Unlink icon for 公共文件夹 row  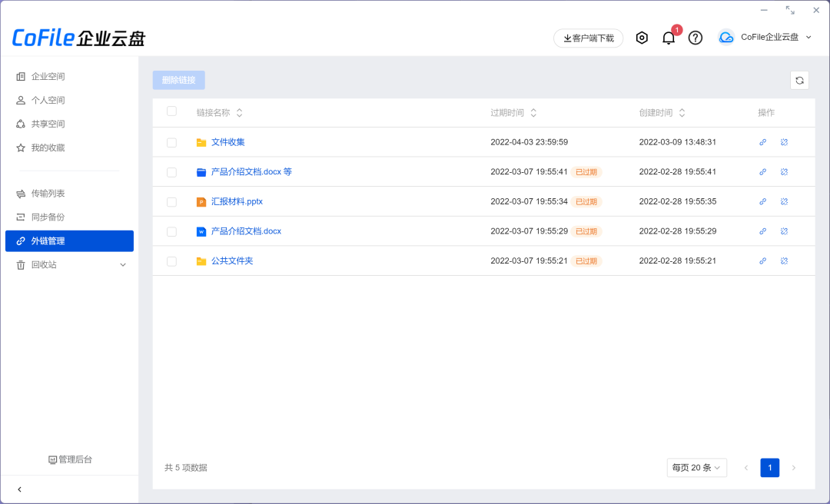784,261
